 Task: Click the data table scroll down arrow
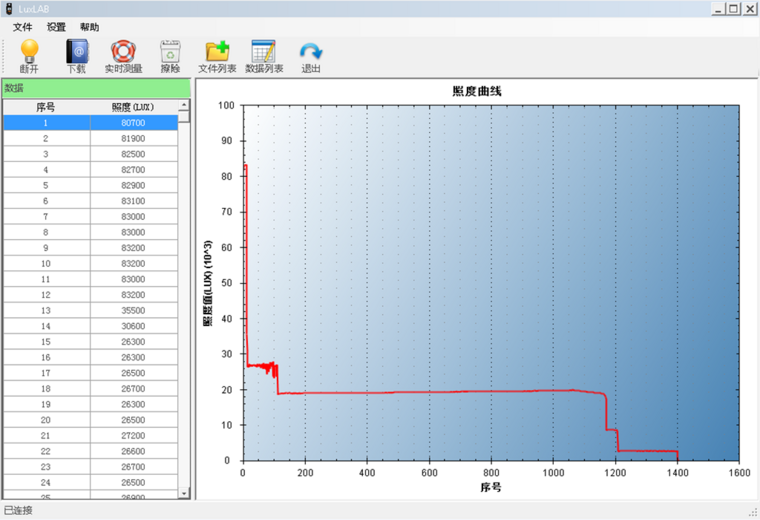[184, 493]
